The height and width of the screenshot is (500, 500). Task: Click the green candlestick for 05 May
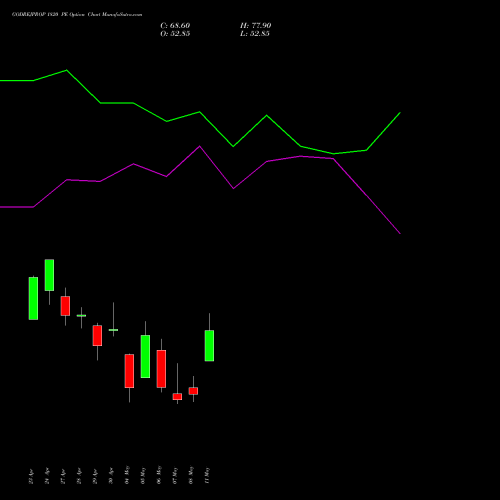click(x=145, y=356)
